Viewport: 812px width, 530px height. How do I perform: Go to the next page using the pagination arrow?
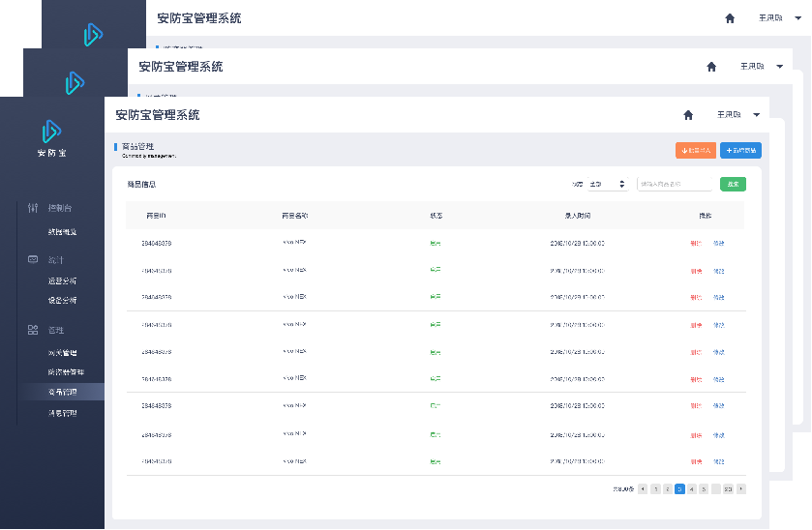pyautogui.click(x=741, y=489)
